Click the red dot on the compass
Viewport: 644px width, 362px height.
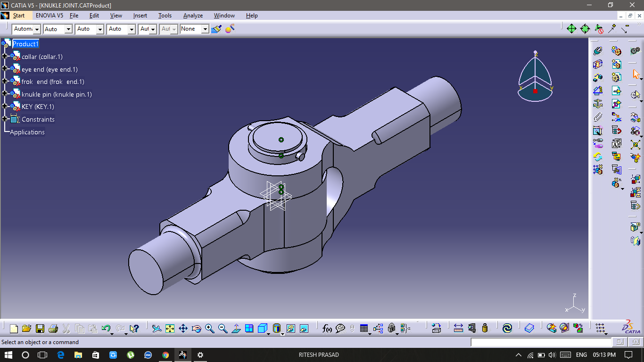(x=535, y=91)
